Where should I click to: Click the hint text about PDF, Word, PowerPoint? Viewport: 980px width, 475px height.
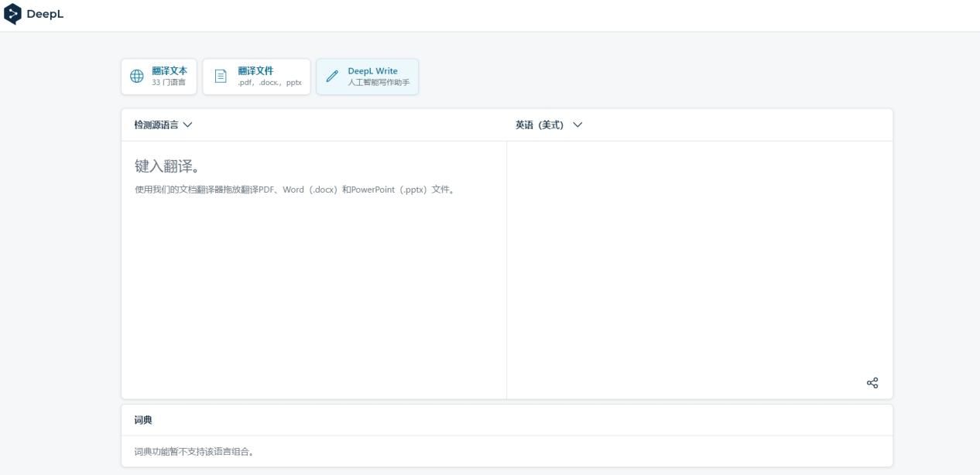coord(295,190)
